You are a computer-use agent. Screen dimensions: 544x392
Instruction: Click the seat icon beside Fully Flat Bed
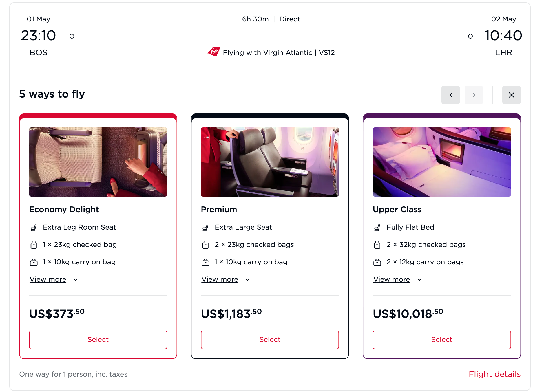377,227
